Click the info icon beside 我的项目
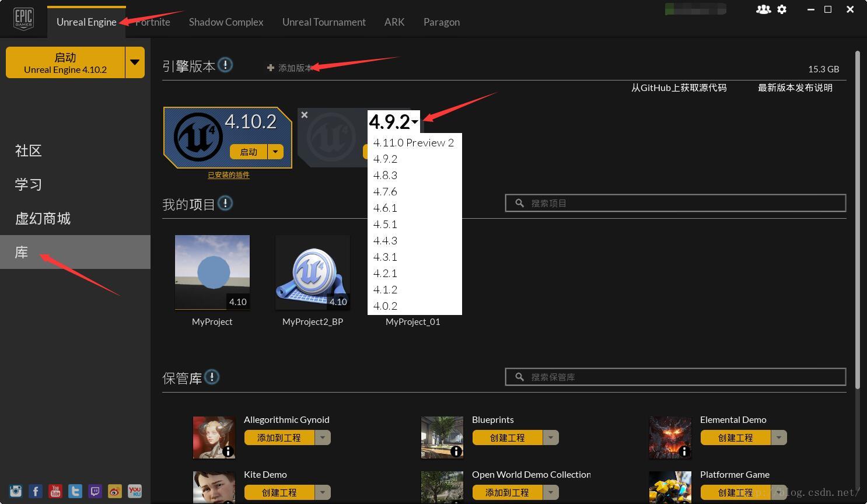Viewport: 867px width, 504px height. click(x=225, y=203)
